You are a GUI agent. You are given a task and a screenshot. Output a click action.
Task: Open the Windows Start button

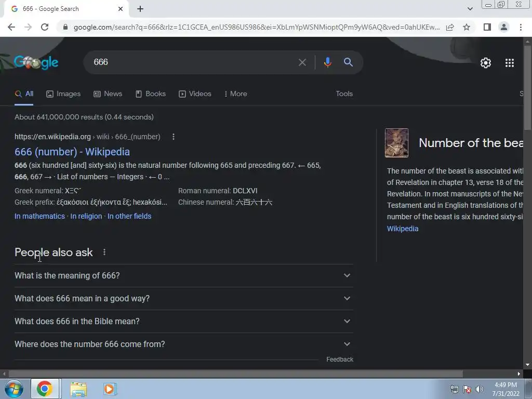tap(14, 389)
